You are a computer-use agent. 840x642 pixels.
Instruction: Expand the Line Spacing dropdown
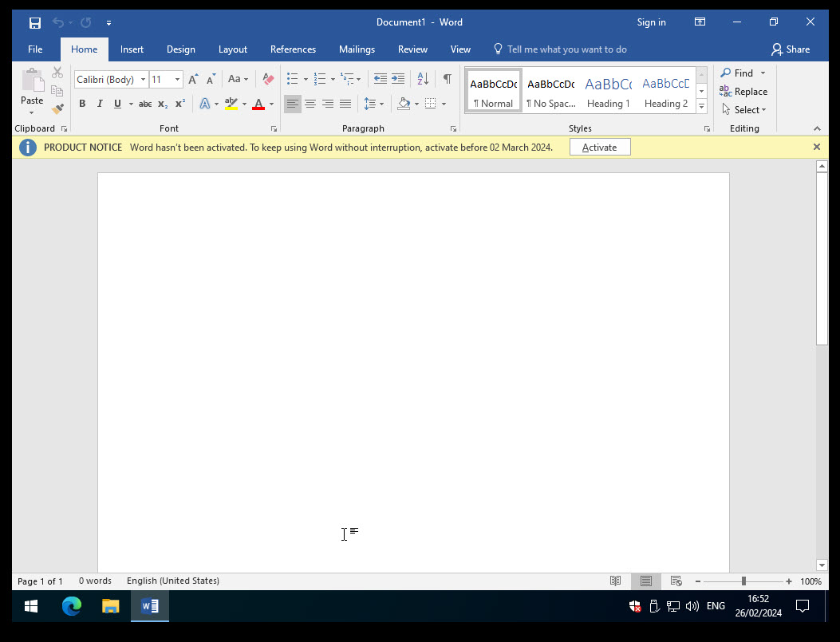point(382,104)
